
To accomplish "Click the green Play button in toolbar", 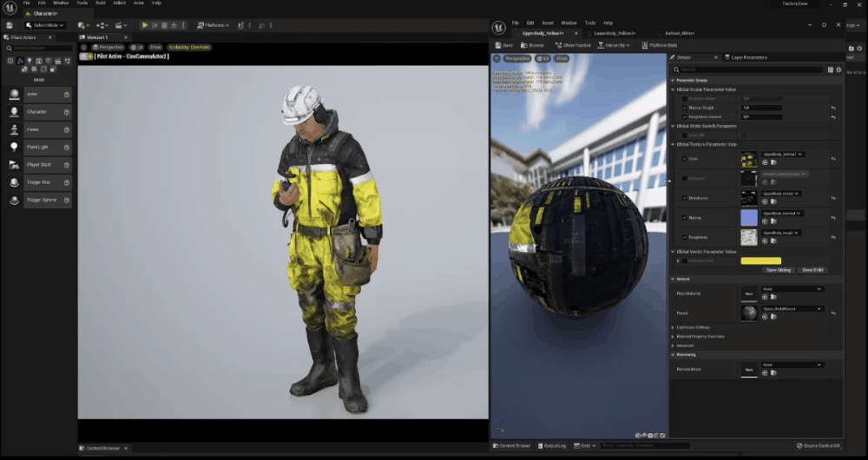I will [x=145, y=25].
